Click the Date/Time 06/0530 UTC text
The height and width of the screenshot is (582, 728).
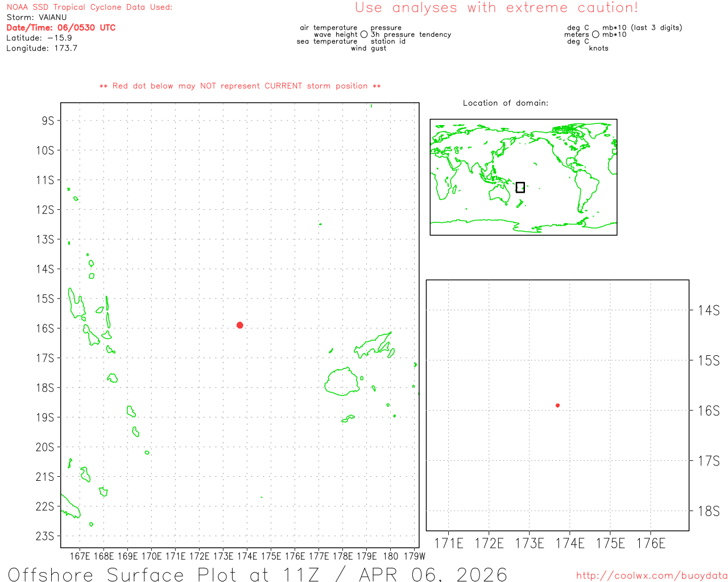(61, 28)
